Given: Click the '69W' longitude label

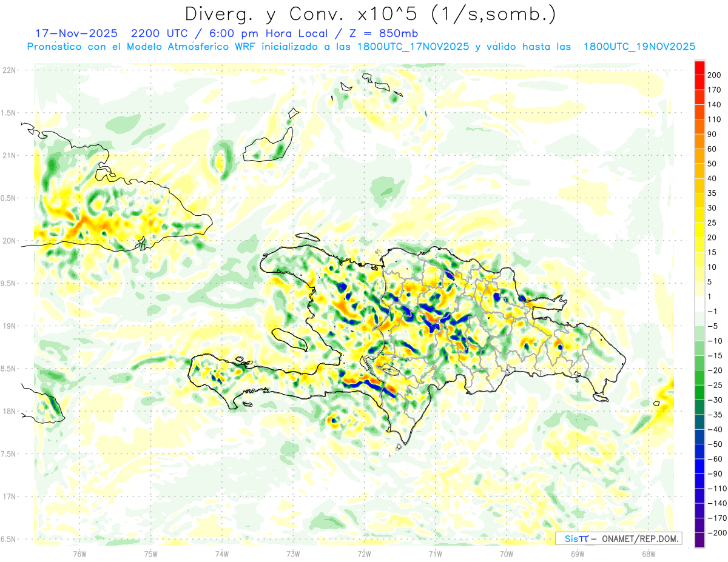Looking at the screenshot, I should [x=578, y=554].
